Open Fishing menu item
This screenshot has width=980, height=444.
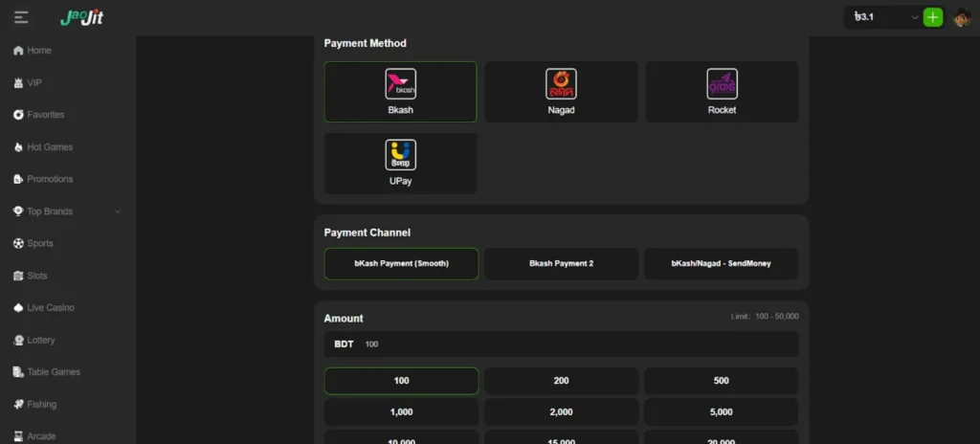(x=42, y=405)
